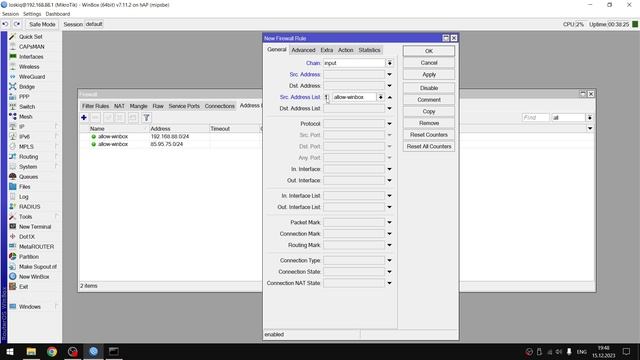Screen dimensions: 640x360
Task: Open New WinBox session
Action: click(34, 277)
